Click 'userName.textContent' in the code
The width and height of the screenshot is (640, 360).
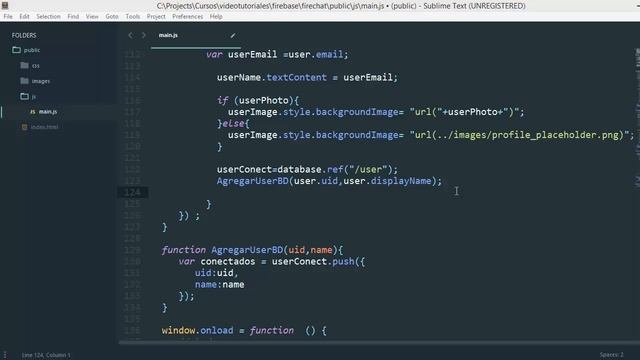coord(271,77)
